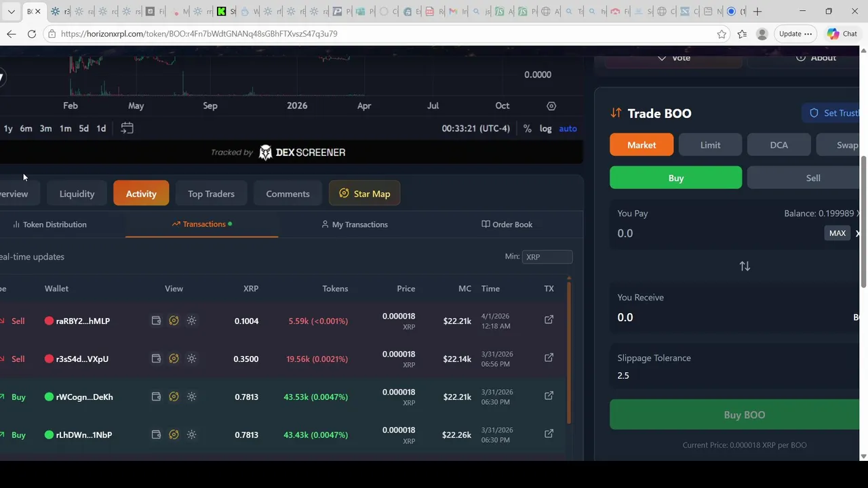
Task: Select Limit order type
Action: pyautogui.click(x=710, y=145)
